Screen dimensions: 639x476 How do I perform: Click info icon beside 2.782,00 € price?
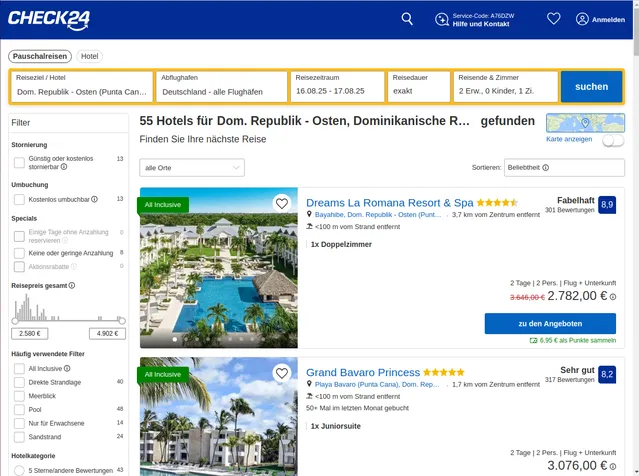click(x=613, y=297)
